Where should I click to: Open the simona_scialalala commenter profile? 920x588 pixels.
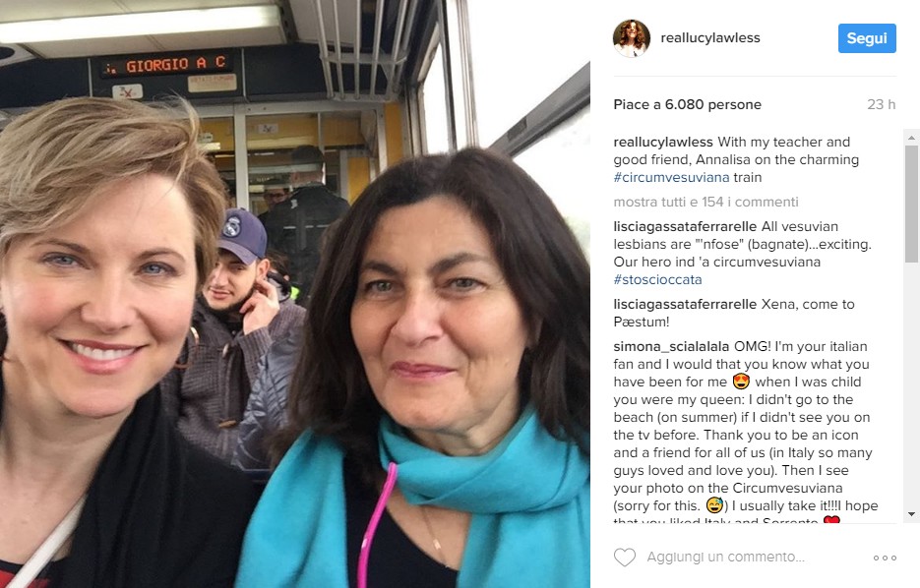click(671, 346)
